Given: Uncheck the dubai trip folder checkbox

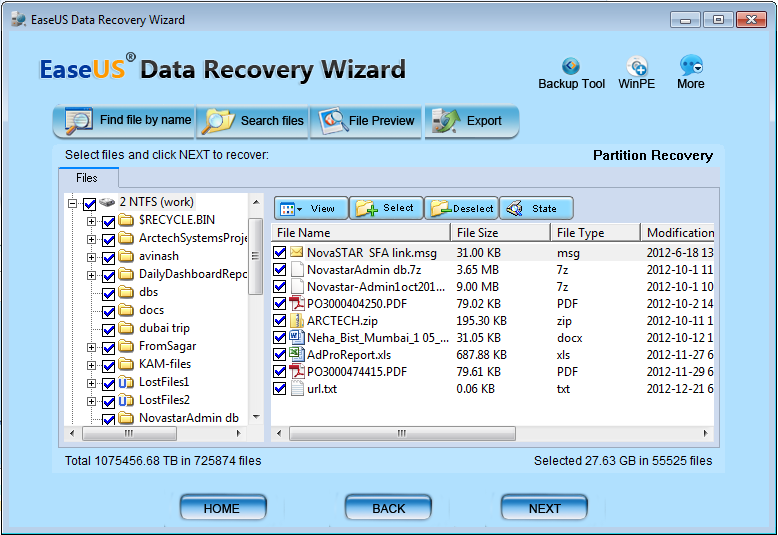Looking at the screenshot, I should (108, 330).
